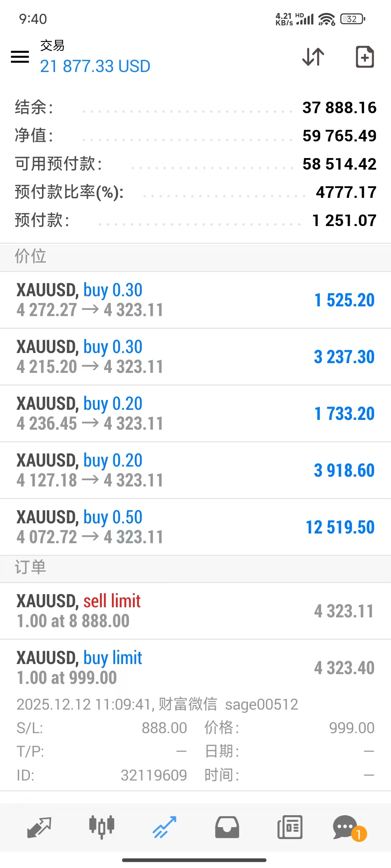Expand the XAUUSD buy 0.30 position at 4 272.27
This screenshot has height=868, width=391.
[195, 300]
